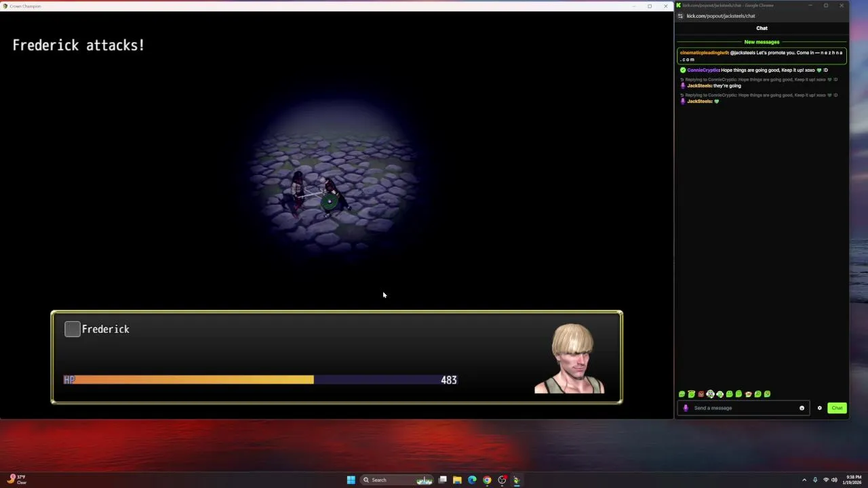Screen dimensions: 868x488
Task: Click the ConnieCryptic username in chat
Action: point(703,70)
